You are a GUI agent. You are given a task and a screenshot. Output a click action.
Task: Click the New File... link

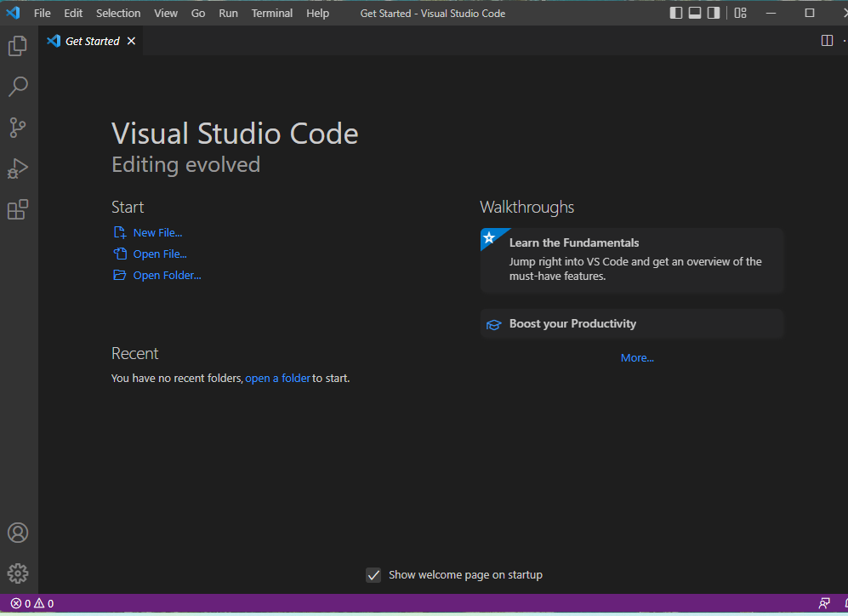pos(157,232)
